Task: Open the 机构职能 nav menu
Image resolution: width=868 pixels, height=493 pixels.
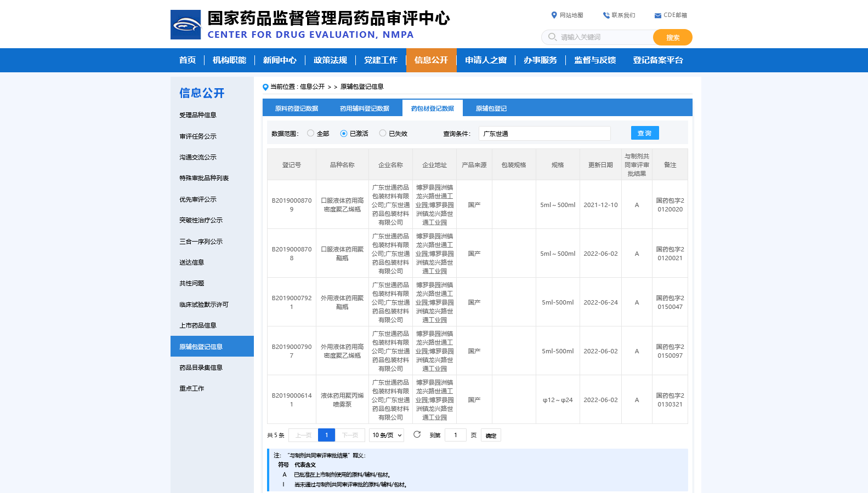Action: pyautogui.click(x=229, y=60)
